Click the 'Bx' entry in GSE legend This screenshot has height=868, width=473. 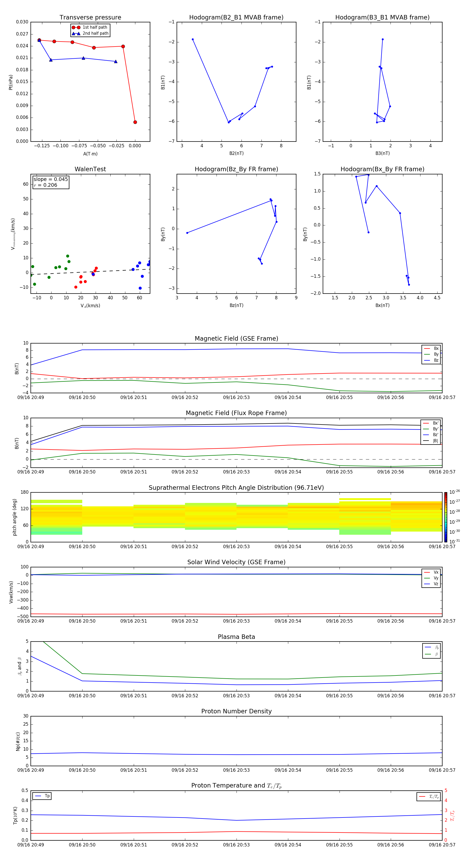pos(431,349)
